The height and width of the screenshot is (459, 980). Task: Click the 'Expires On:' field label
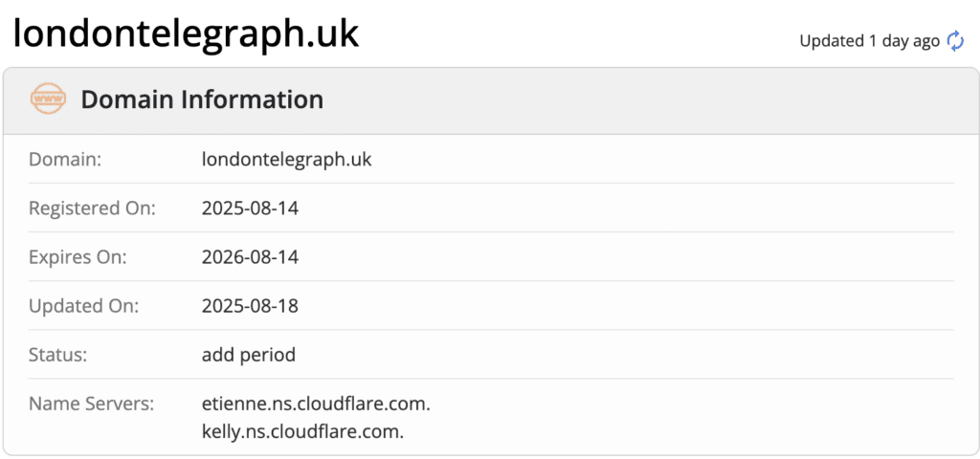(78, 257)
